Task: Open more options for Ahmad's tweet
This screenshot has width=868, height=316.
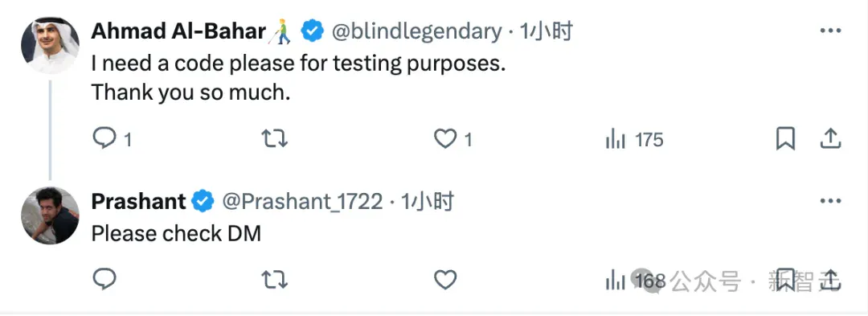Action: [830, 31]
